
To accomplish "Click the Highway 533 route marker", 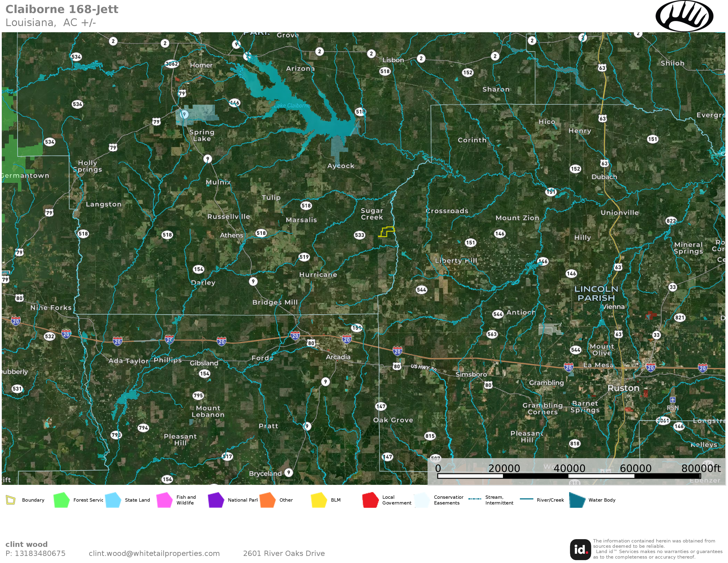I will tap(359, 235).
